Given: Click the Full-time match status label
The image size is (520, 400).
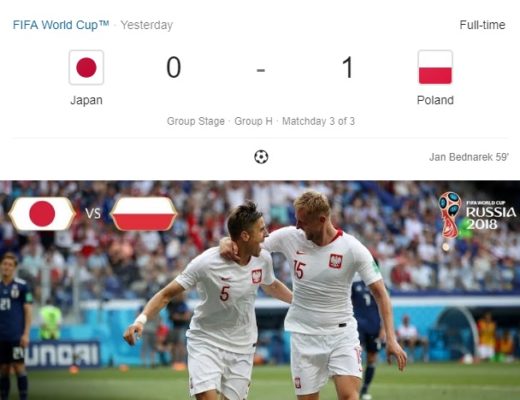Looking at the screenshot, I should (482, 25).
